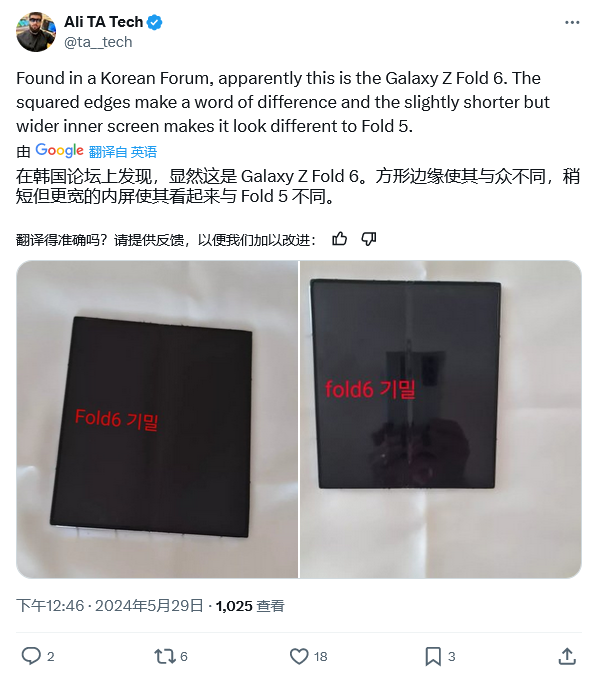Give thumbs down to the translation
Screen dimensions: 598x680
tap(369, 239)
